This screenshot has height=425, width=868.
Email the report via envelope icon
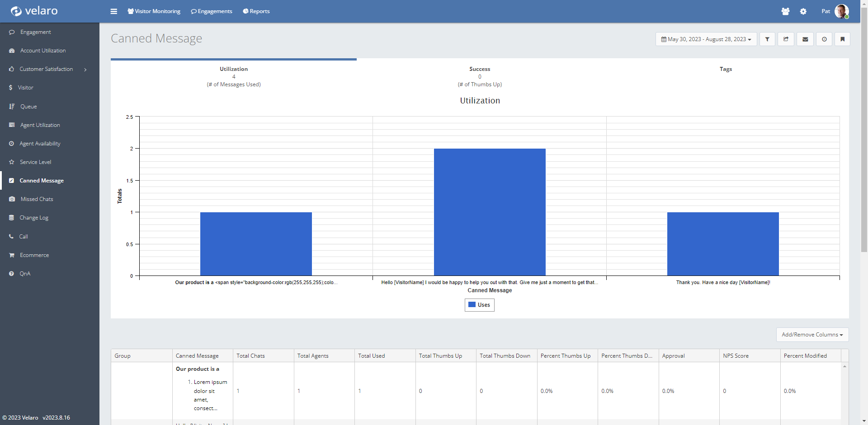805,39
